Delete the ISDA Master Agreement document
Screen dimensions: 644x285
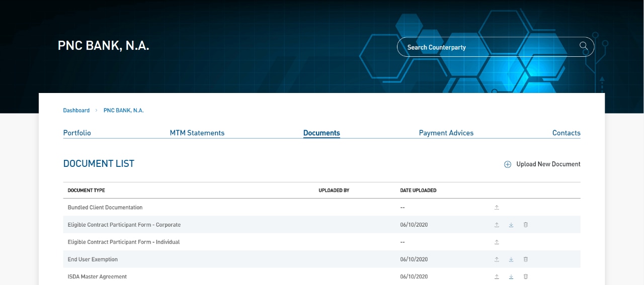(x=526, y=277)
